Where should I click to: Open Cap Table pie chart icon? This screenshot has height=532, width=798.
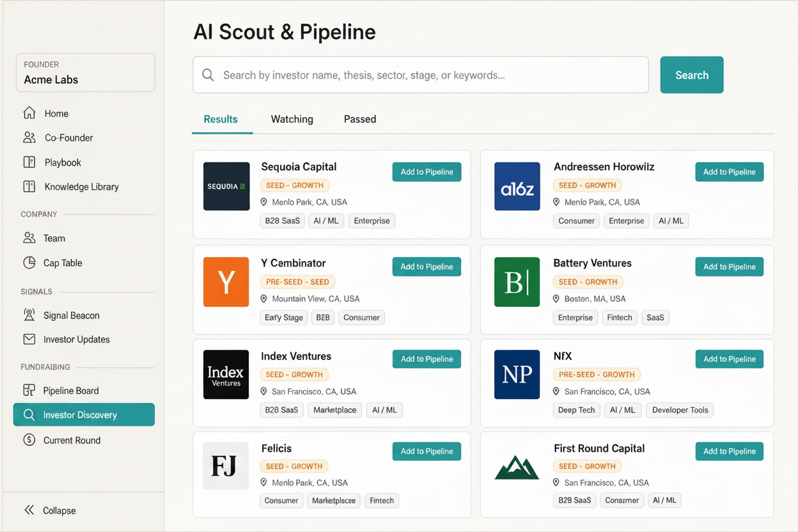(x=29, y=263)
